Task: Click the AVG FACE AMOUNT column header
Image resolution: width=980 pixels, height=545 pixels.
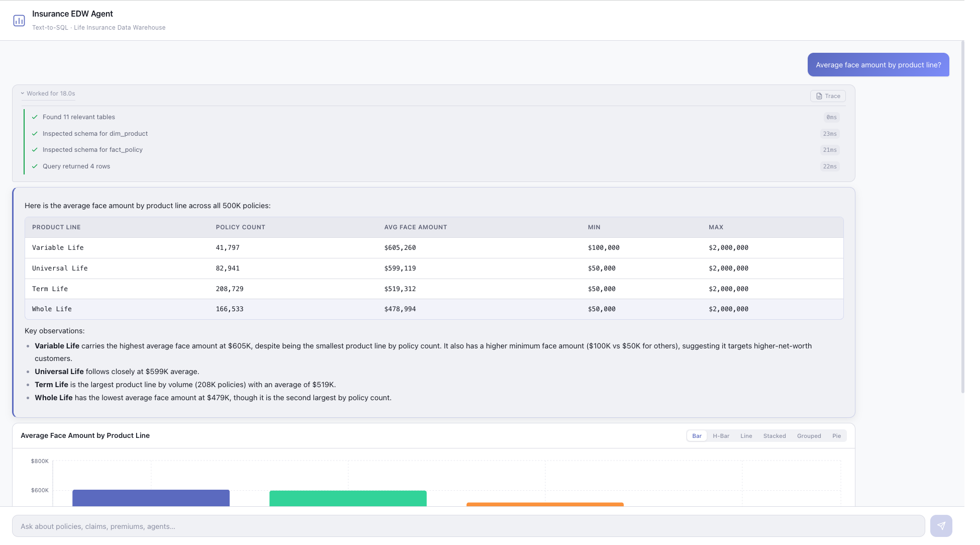Action: coord(415,227)
